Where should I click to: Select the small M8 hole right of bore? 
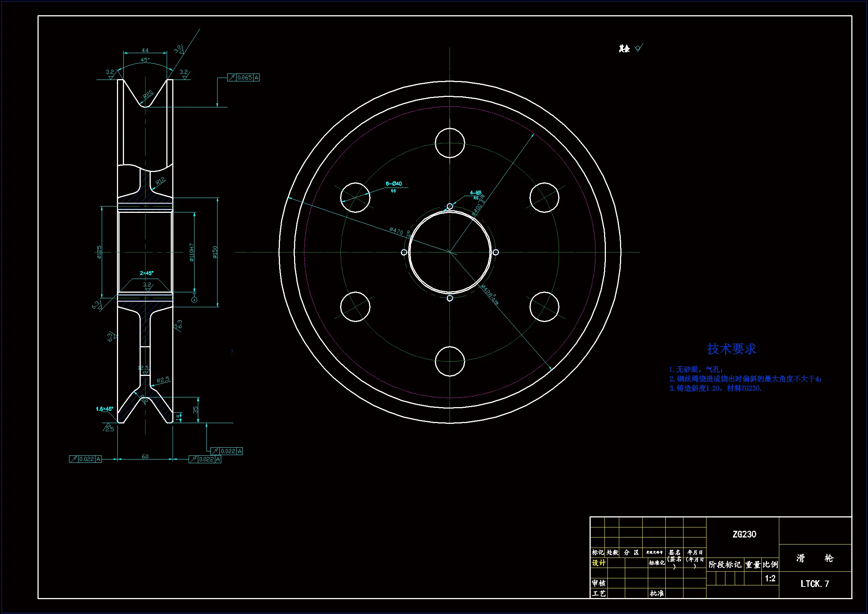[x=496, y=252]
